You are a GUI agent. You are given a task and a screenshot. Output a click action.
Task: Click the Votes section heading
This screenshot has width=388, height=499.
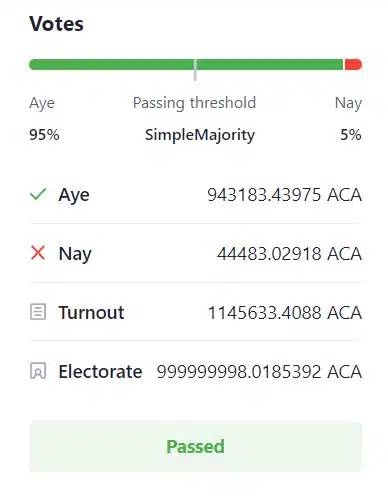point(56,24)
